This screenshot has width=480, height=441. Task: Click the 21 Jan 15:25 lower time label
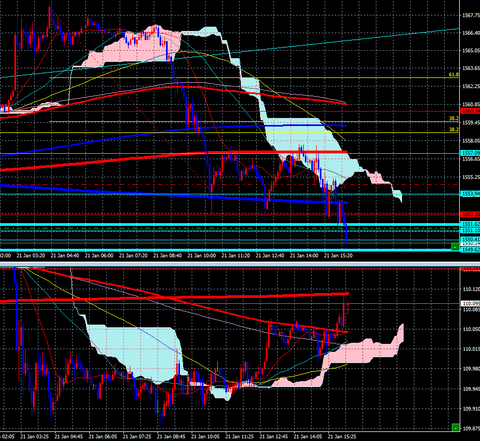click(x=342, y=436)
